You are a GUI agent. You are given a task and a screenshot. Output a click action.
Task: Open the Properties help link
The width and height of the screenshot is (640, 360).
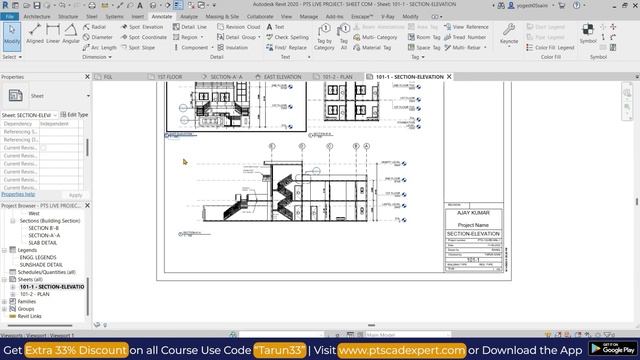[x=18, y=194]
